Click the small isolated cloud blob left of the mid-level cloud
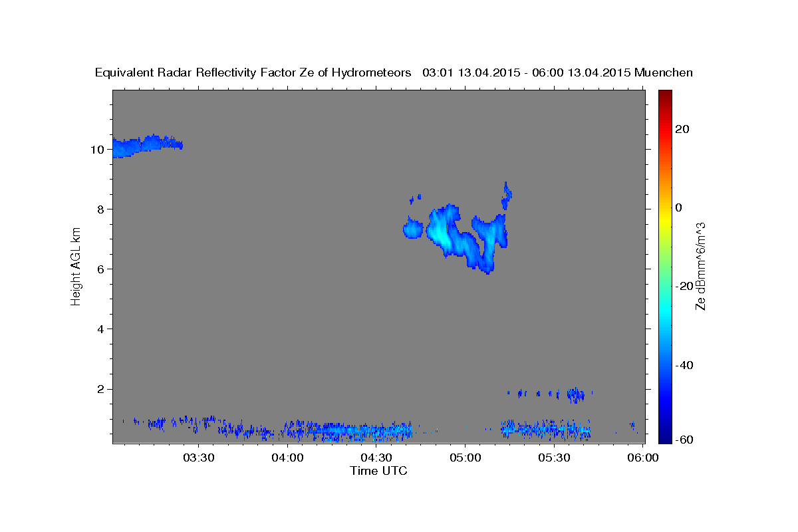 pos(413,230)
